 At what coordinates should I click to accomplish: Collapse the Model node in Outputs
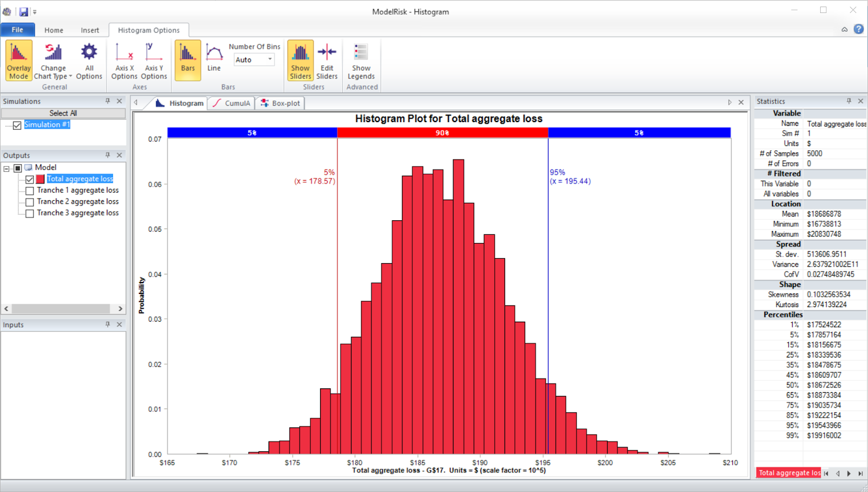tap(8, 167)
